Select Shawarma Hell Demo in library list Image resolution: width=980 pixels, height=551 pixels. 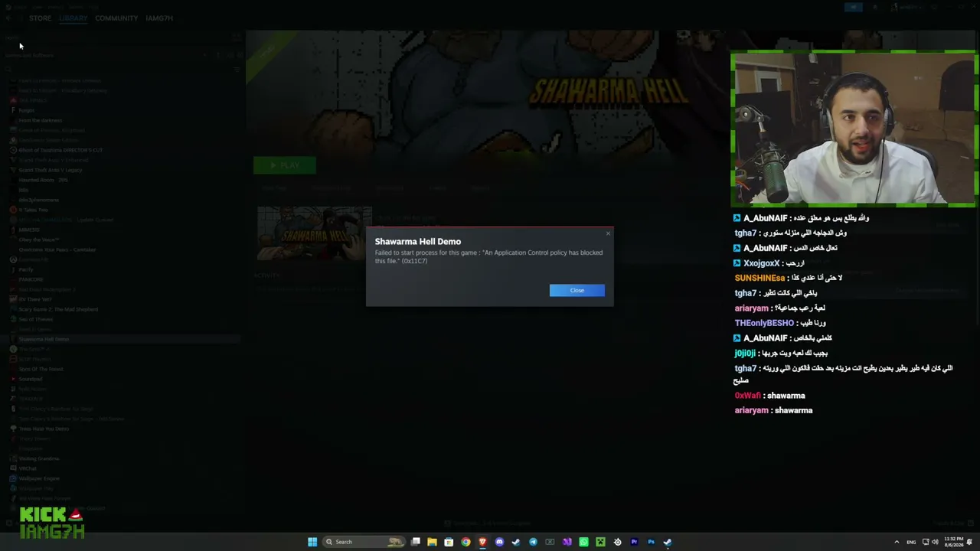(x=44, y=339)
